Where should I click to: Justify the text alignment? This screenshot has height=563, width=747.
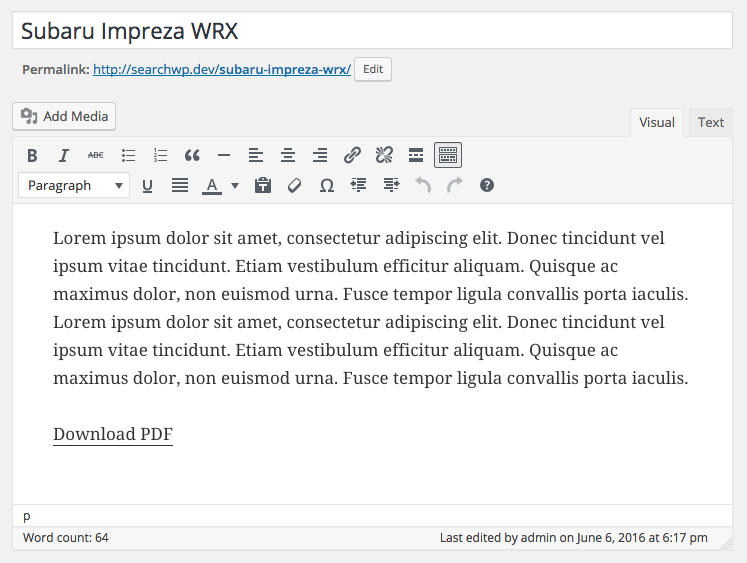pyautogui.click(x=180, y=185)
